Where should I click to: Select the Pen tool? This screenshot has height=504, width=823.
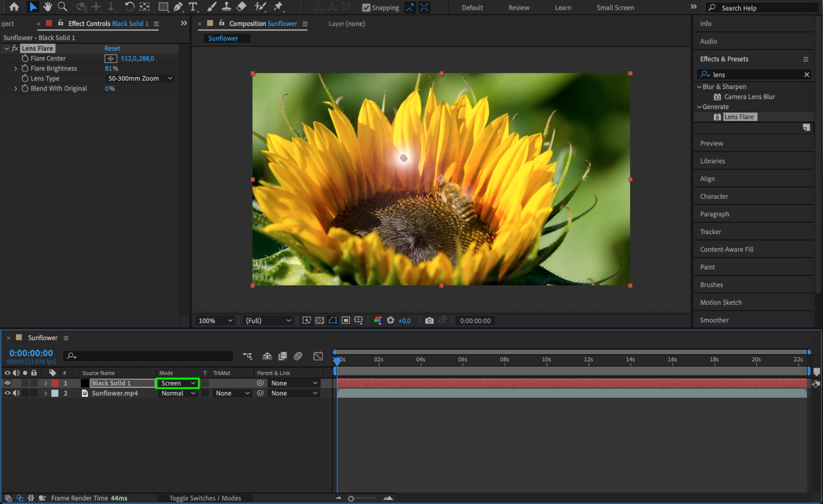[x=178, y=7]
